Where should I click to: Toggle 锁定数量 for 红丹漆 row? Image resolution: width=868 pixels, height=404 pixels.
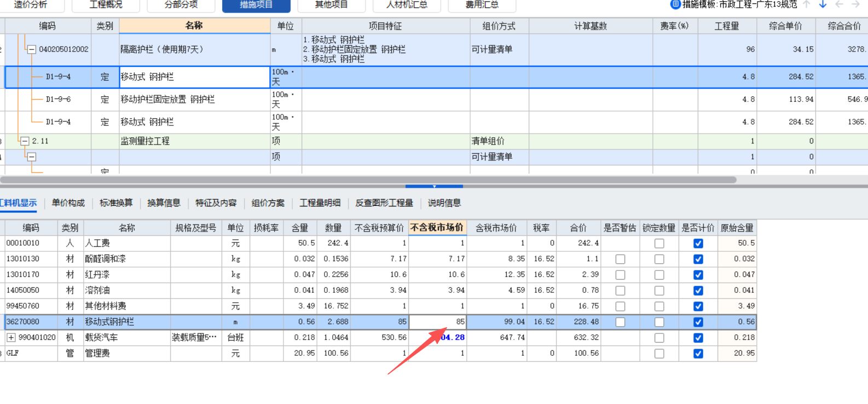click(659, 275)
